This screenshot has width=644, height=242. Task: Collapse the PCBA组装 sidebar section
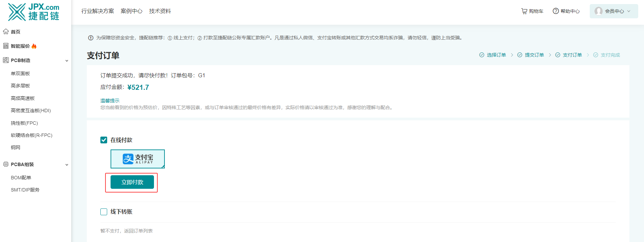point(67,165)
